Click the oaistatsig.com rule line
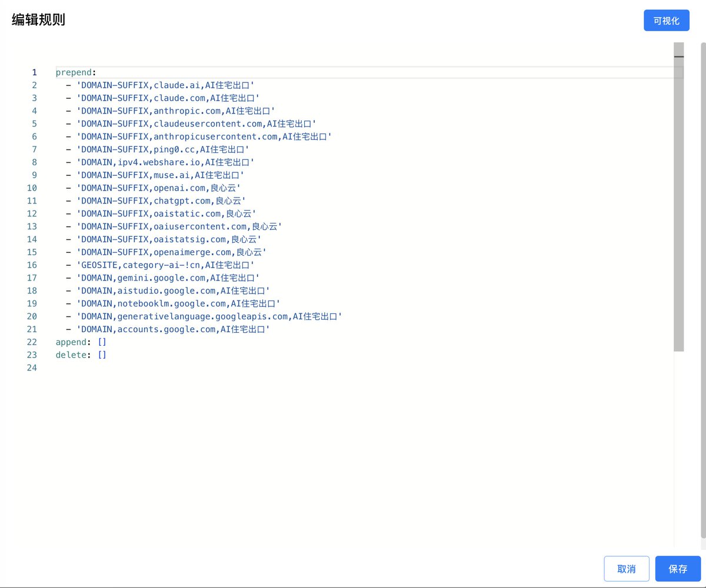706x588 pixels. pyautogui.click(x=164, y=239)
